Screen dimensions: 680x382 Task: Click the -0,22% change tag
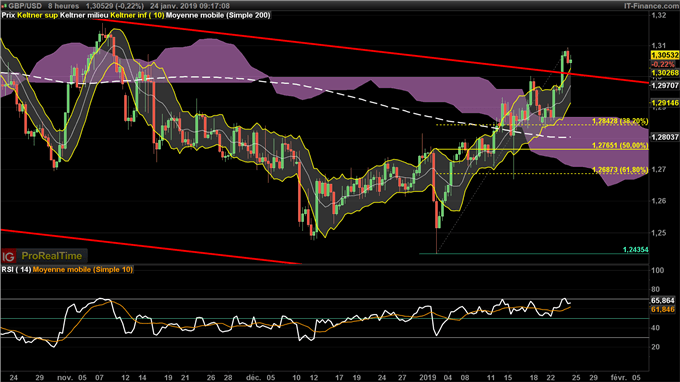coord(664,64)
